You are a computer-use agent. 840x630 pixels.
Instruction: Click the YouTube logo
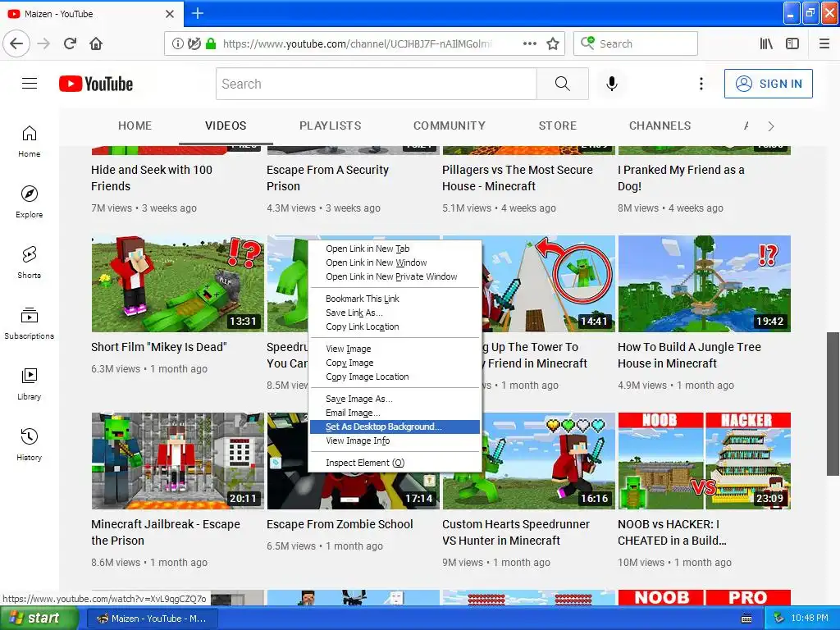(x=96, y=84)
